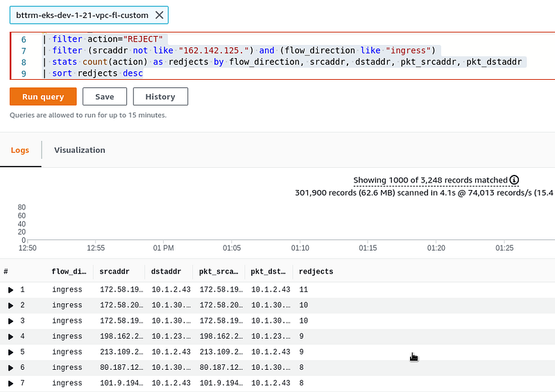Viewport: 555px width, 392px height.
Task: Expand result row 3
Action: click(x=10, y=321)
